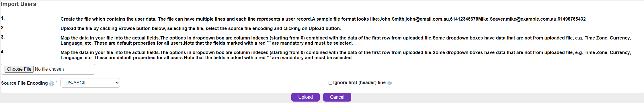Click red mandatory asterisk beside Source File Encoding
Screen dimensions: 644x103
tap(56, 82)
